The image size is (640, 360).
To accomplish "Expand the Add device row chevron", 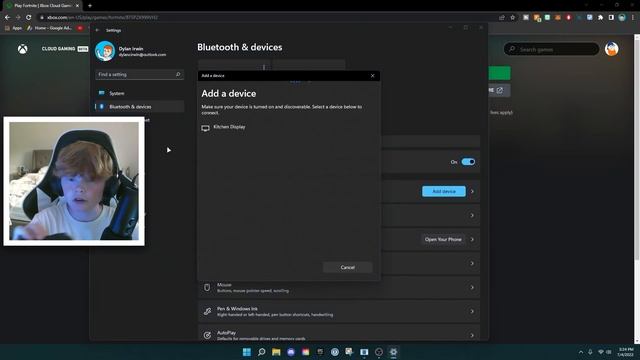I will click(472, 191).
